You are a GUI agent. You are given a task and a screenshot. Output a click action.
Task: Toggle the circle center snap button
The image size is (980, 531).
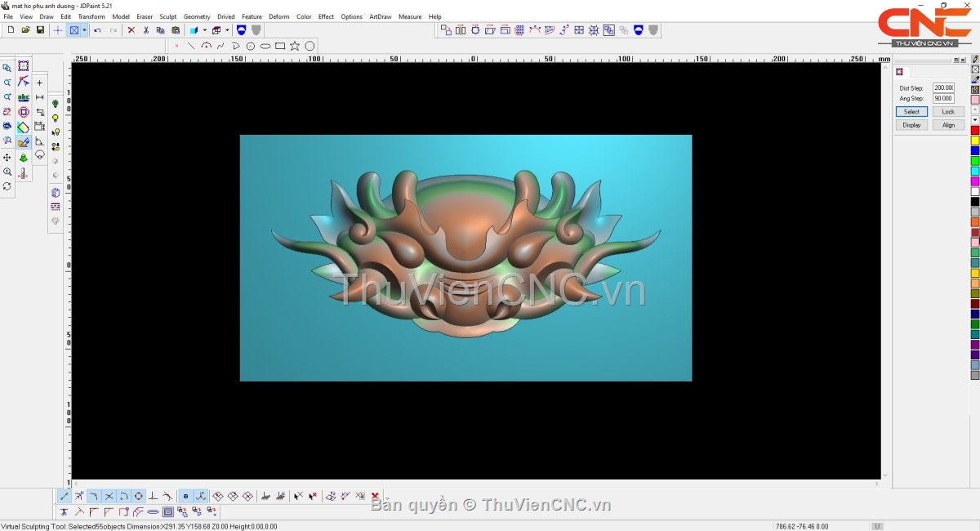(138, 496)
